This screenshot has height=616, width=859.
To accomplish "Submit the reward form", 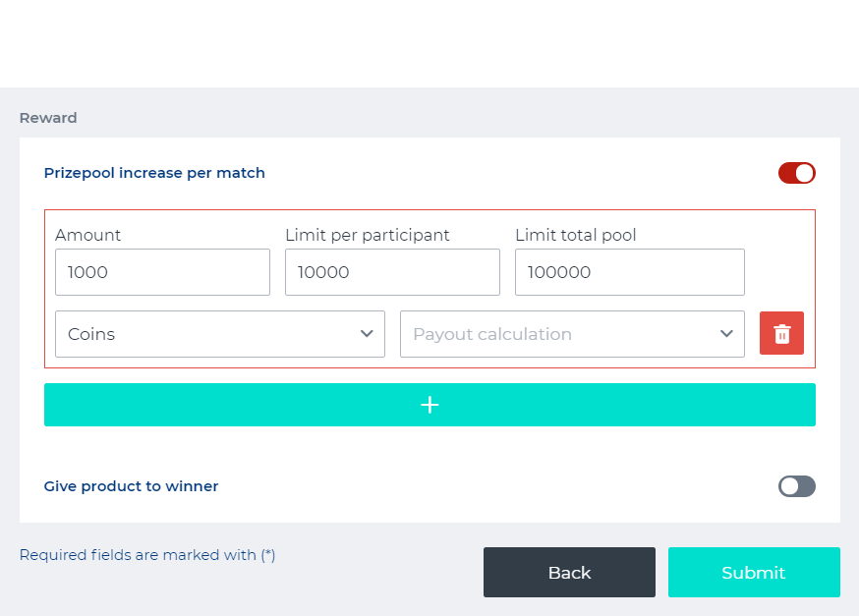I will 753,573.
